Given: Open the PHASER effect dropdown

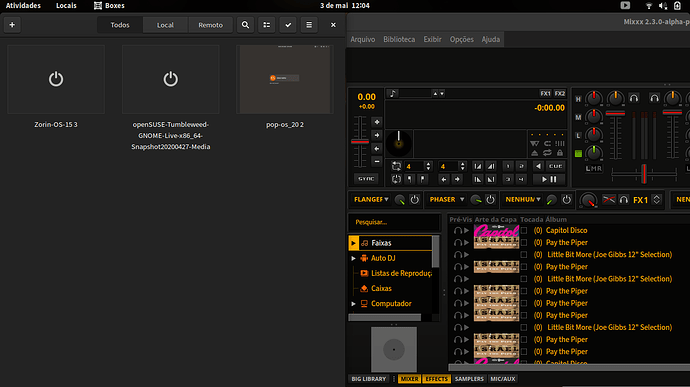Looking at the screenshot, I should [447, 199].
